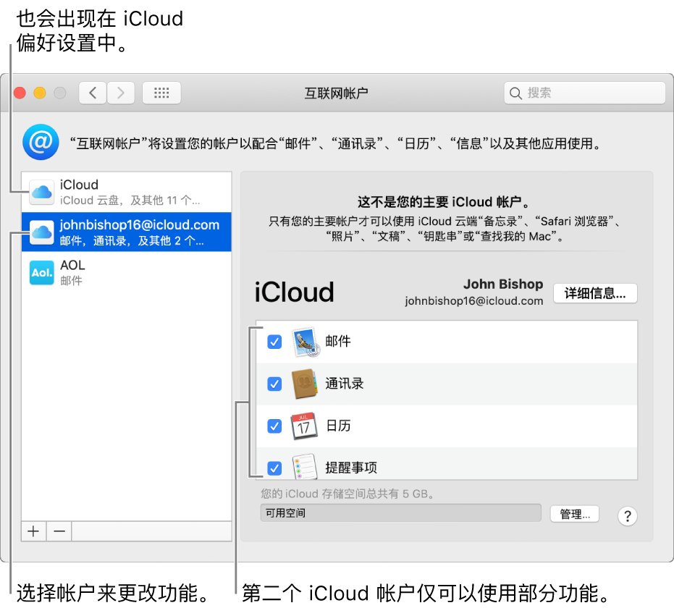Screen dimensions: 674x616
Task: Disable the 通讯录 checkbox
Action: [274, 384]
